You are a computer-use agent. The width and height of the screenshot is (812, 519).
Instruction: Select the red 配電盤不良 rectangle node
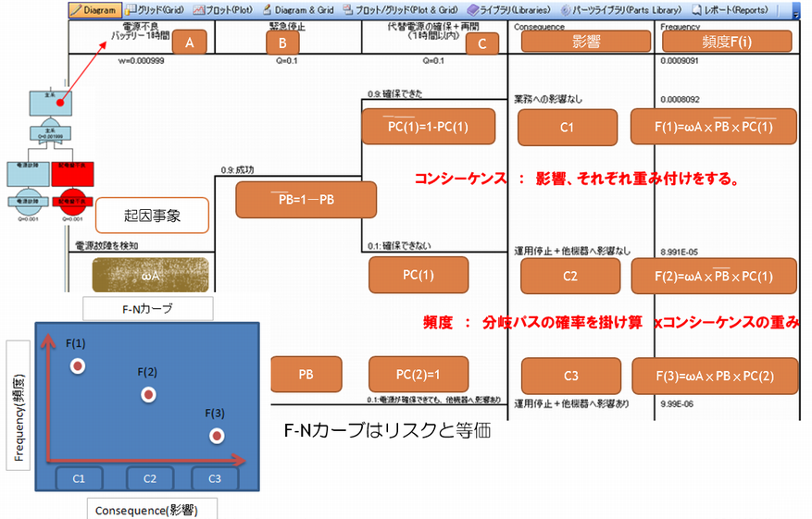[72, 173]
